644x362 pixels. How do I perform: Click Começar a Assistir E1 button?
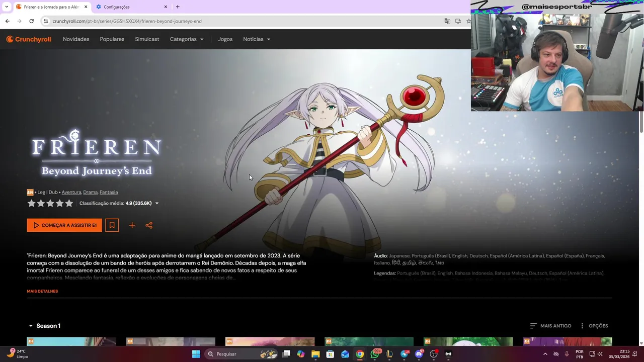64,225
